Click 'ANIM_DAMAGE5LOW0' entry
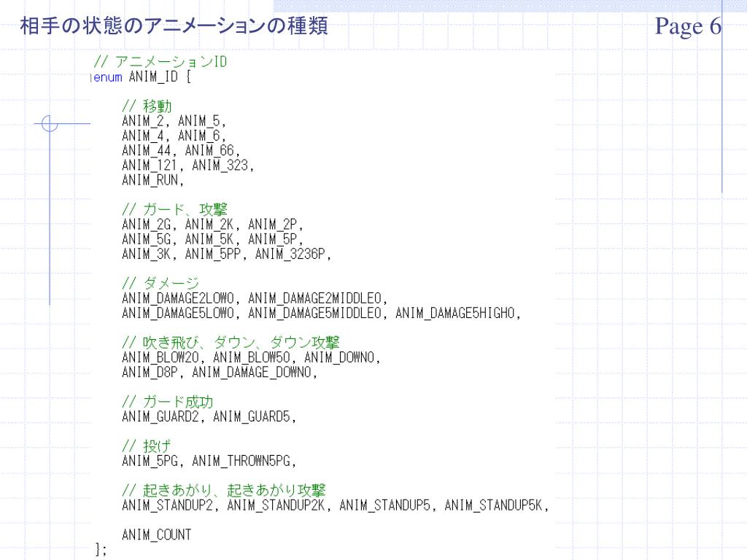This screenshot has height=560, width=747. pyautogui.click(x=178, y=314)
